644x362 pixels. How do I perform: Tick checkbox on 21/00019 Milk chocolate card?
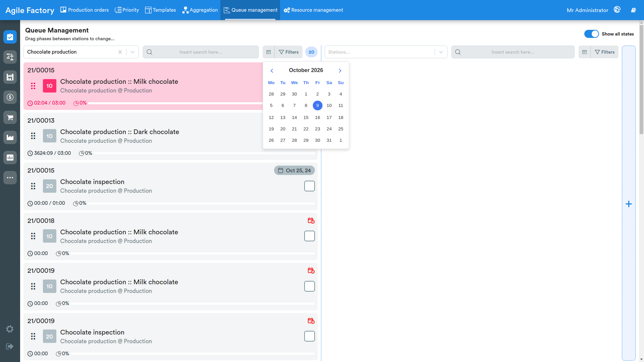(310, 286)
